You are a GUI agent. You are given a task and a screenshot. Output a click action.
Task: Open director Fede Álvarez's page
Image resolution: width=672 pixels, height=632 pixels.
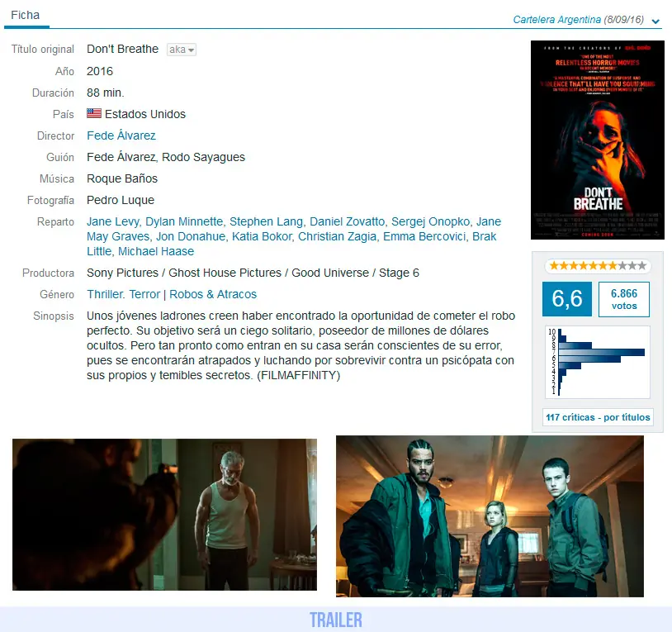(121, 135)
